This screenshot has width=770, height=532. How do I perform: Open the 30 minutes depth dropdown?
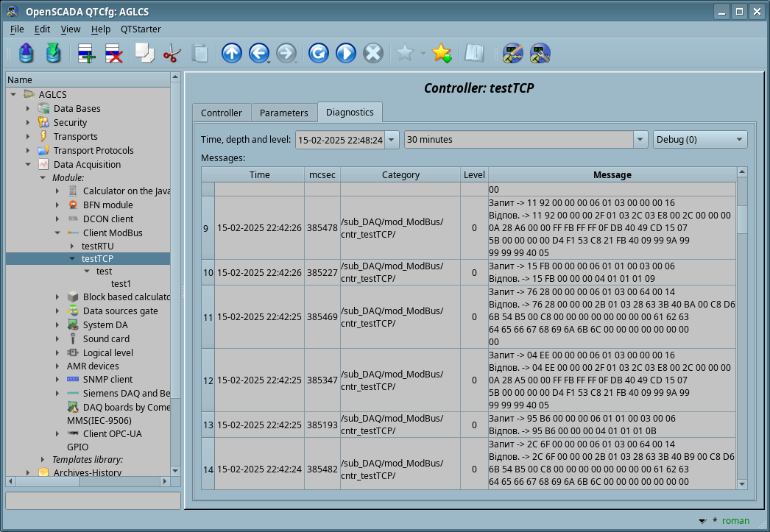tap(640, 140)
